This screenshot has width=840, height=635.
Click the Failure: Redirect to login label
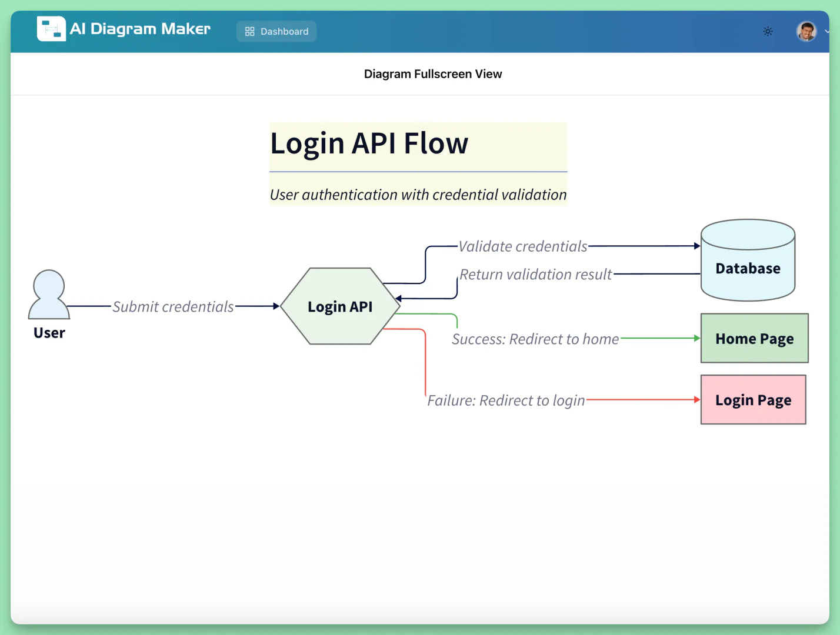[506, 400]
